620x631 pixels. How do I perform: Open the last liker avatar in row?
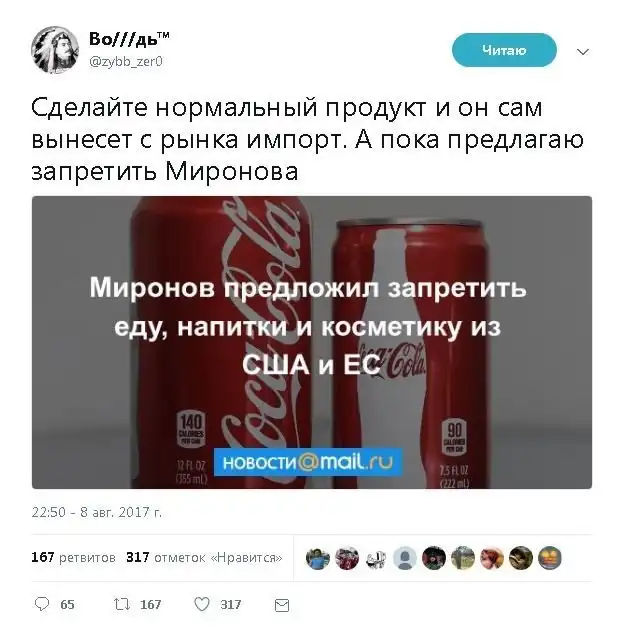550,558
